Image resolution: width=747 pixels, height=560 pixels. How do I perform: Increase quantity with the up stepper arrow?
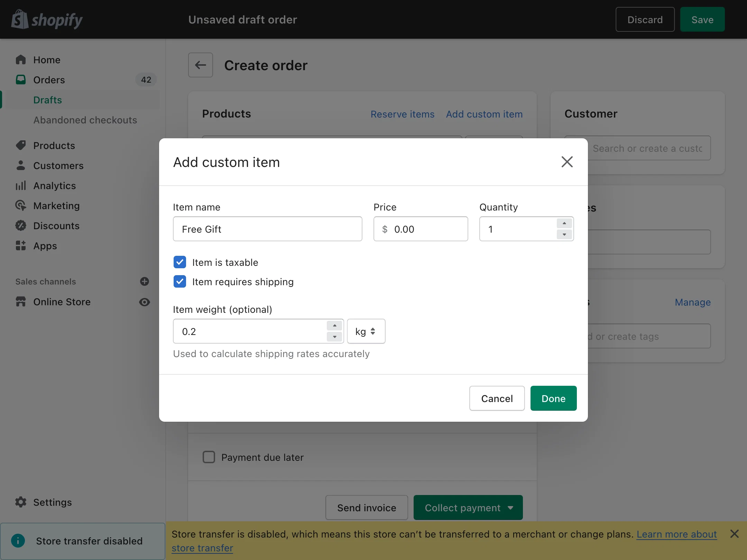[x=564, y=223]
